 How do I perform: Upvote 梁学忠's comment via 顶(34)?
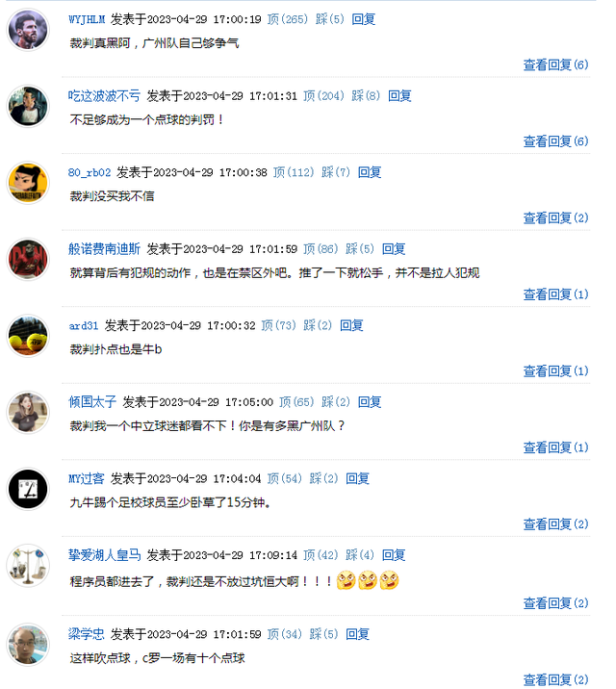click(x=284, y=634)
